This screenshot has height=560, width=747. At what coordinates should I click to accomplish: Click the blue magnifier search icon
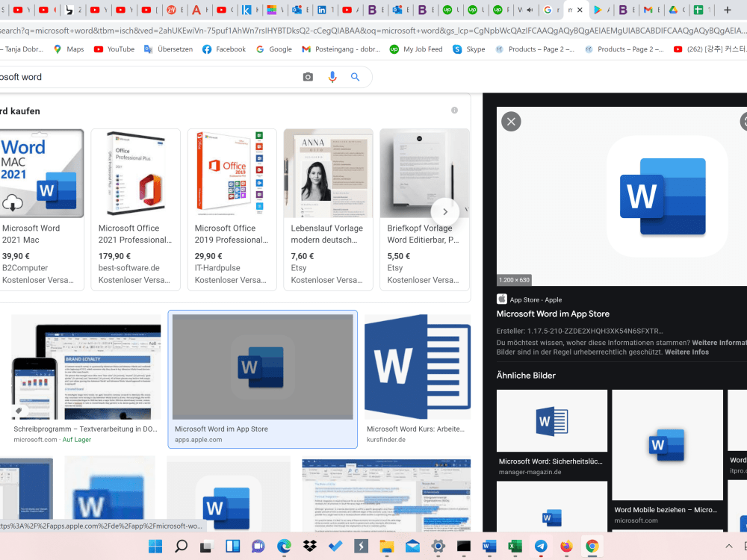tap(355, 77)
